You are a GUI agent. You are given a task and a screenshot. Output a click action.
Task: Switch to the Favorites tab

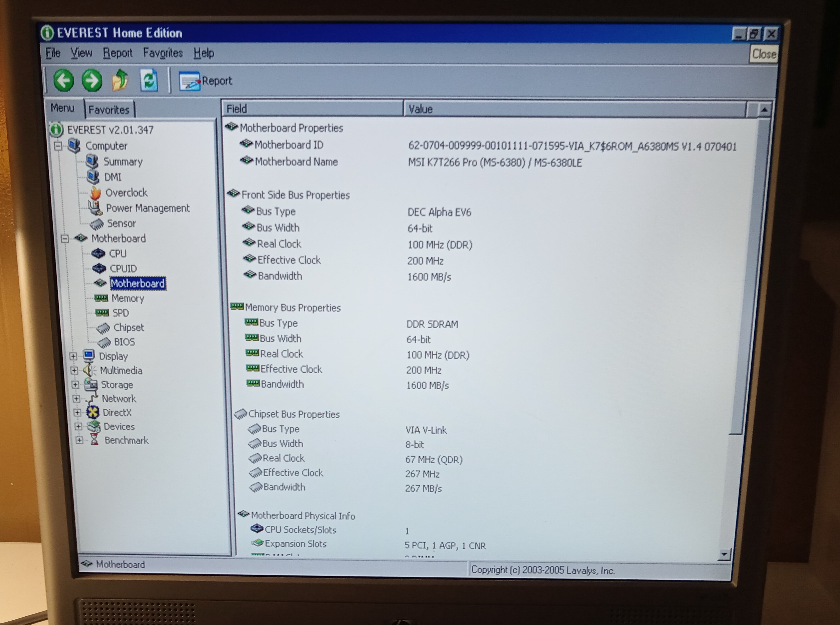click(x=109, y=110)
